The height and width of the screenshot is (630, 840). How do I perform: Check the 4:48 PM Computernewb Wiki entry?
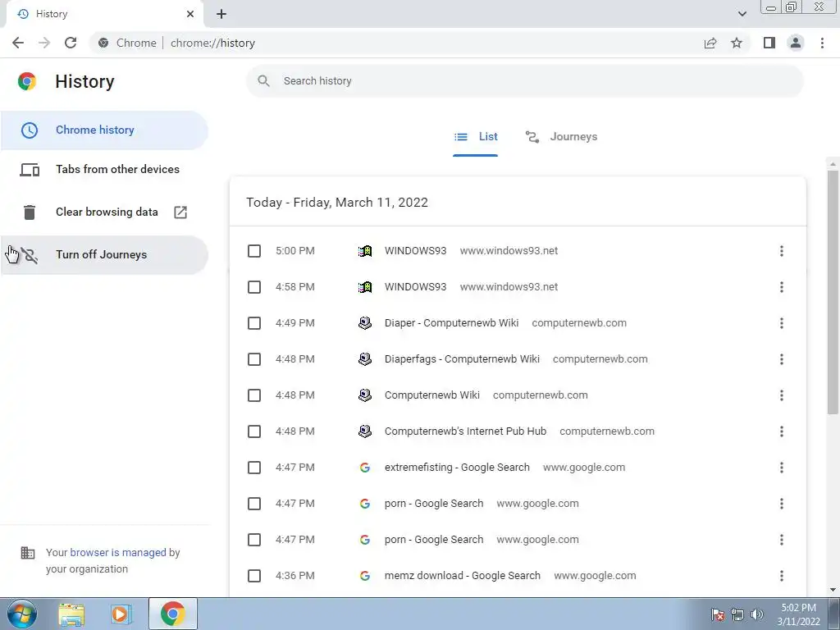(x=254, y=395)
